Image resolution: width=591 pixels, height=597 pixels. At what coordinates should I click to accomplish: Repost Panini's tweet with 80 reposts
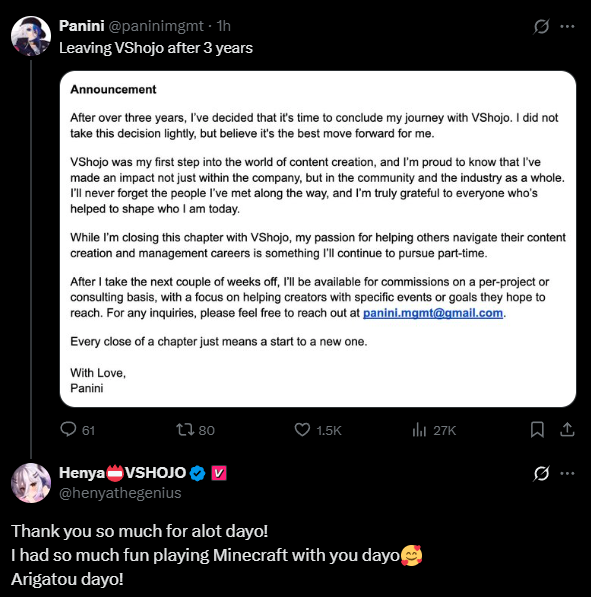tap(185, 430)
